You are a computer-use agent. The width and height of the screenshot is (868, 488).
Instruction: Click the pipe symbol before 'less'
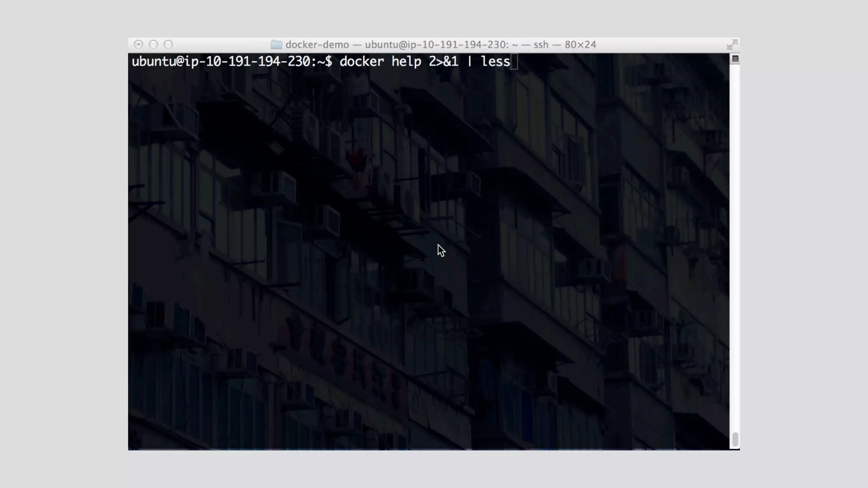pyautogui.click(x=469, y=62)
